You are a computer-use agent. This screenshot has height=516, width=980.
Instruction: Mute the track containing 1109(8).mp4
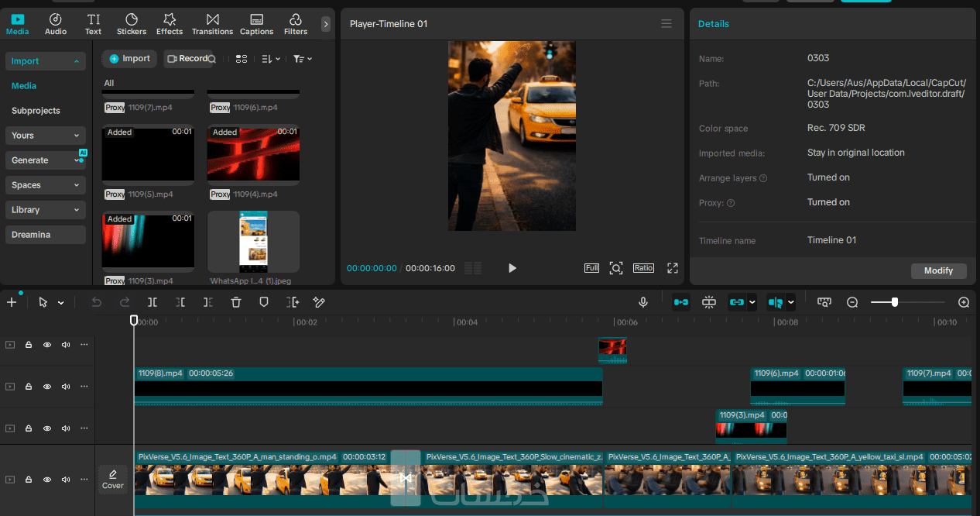click(66, 387)
